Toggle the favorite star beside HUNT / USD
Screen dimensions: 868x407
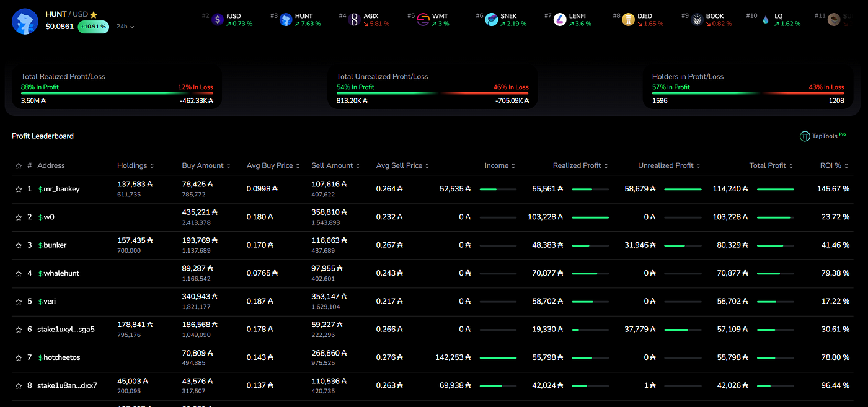tap(94, 14)
